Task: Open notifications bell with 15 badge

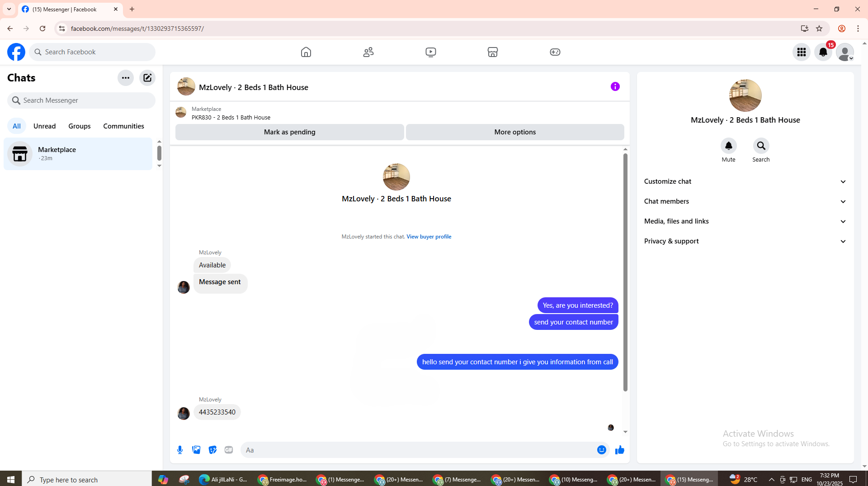Action: click(823, 52)
